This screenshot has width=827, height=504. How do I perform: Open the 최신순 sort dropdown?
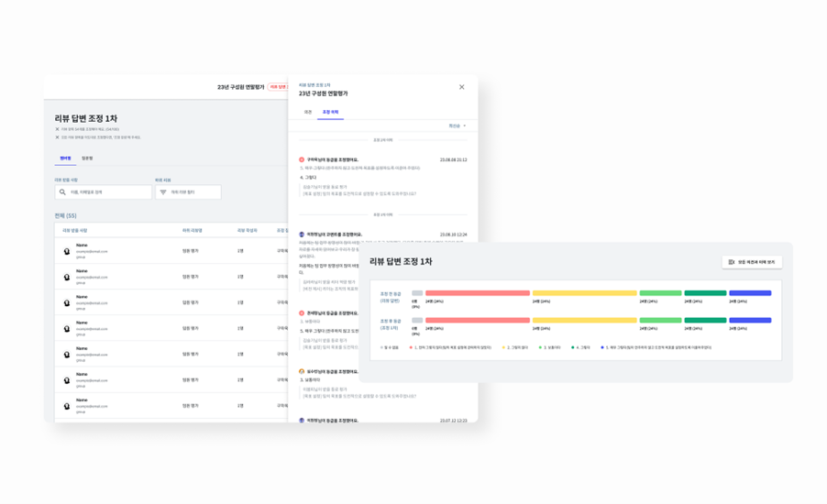(458, 126)
